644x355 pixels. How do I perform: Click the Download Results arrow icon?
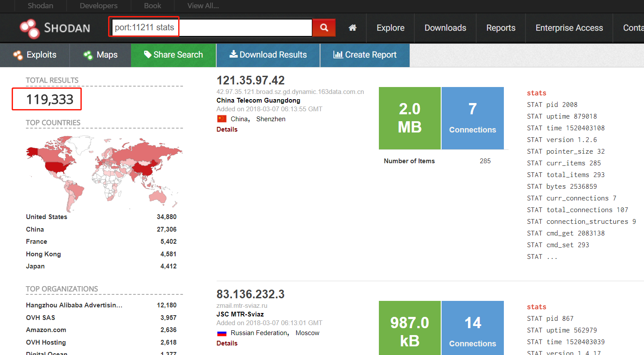coord(234,54)
